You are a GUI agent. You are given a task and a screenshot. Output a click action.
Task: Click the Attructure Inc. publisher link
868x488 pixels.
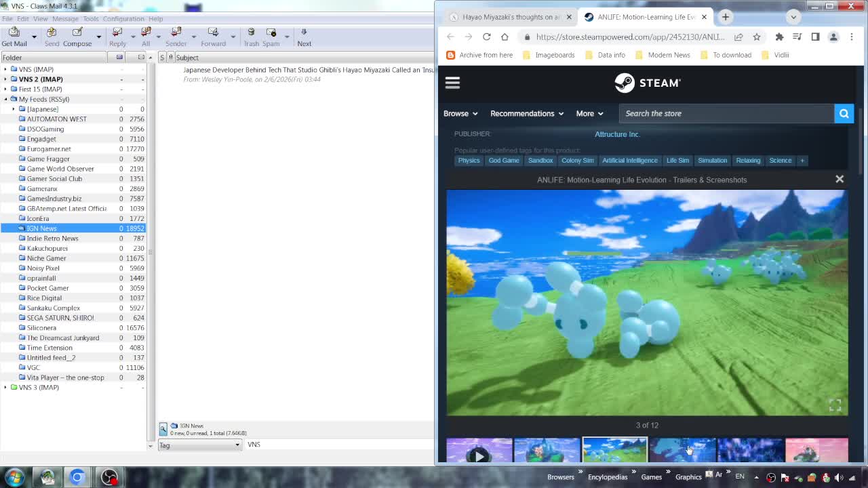617,134
